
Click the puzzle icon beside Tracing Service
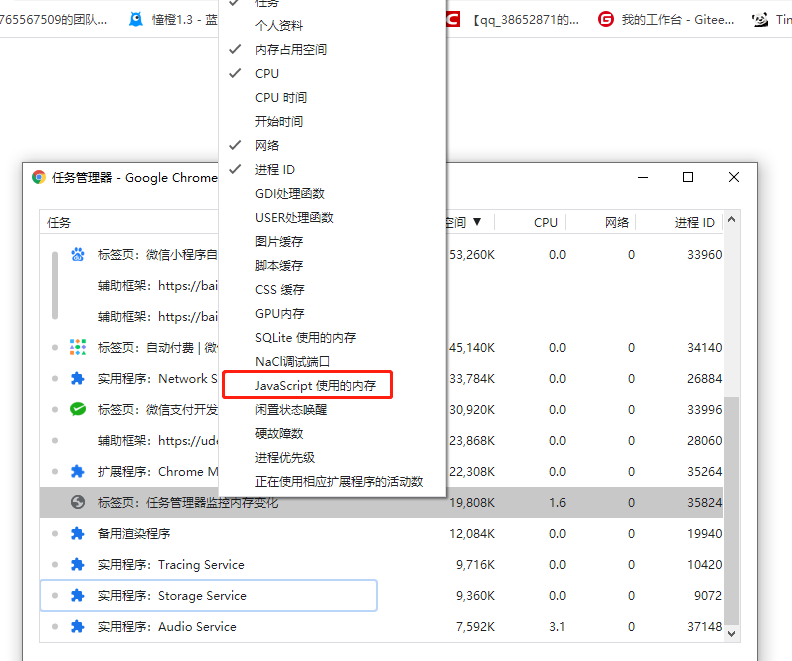pos(78,565)
